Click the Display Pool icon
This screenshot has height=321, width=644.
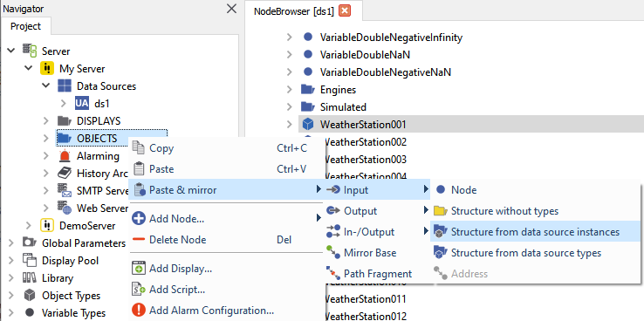click(30, 260)
